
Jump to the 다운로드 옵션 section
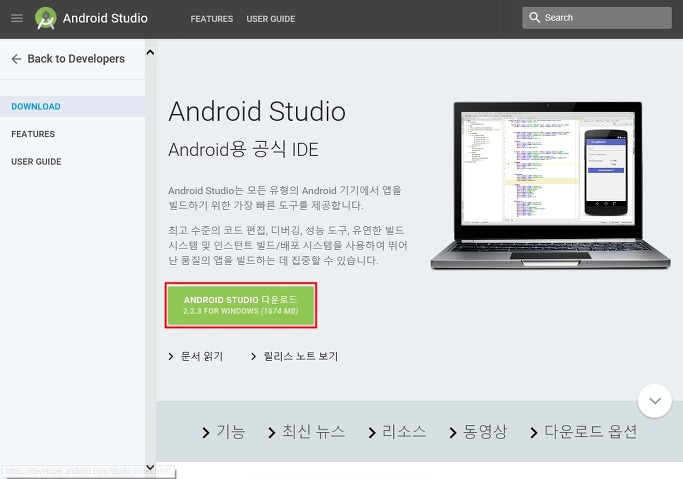click(x=584, y=432)
